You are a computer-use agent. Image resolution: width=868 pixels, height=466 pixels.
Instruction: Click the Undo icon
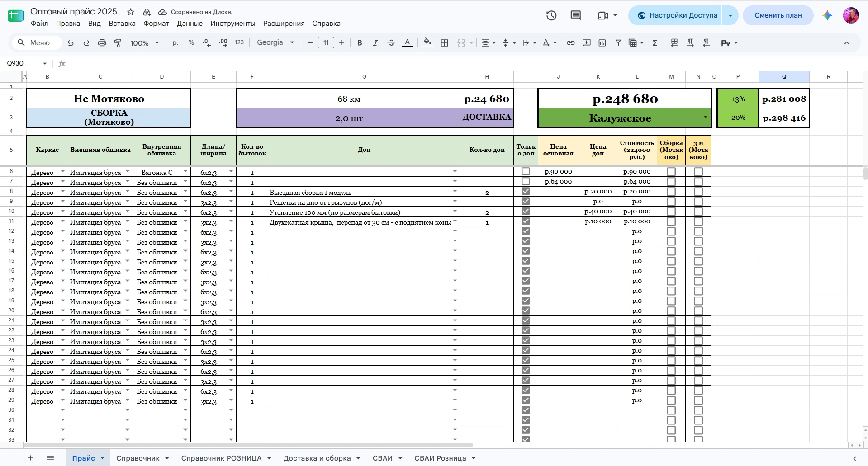pos(71,43)
